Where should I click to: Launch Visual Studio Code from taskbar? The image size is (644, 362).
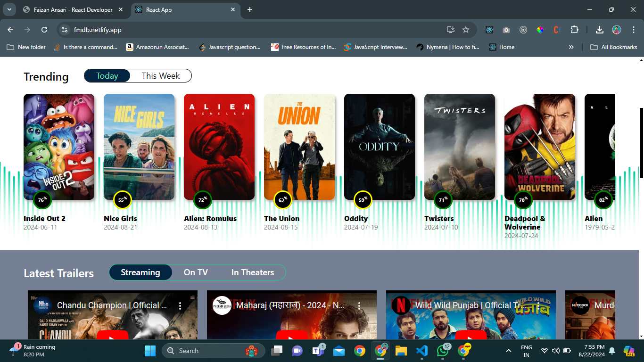coord(422,351)
